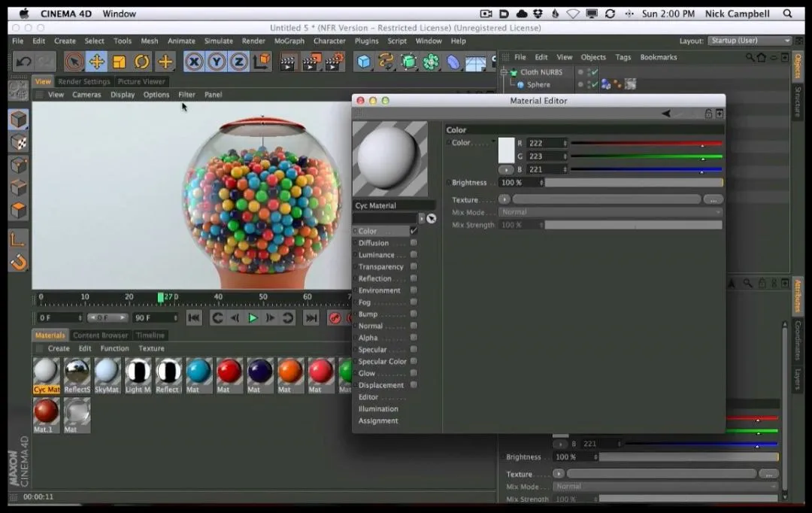Select the Live Selection tool
This screenshot has width=812, height=513.
tap(74, 62)
